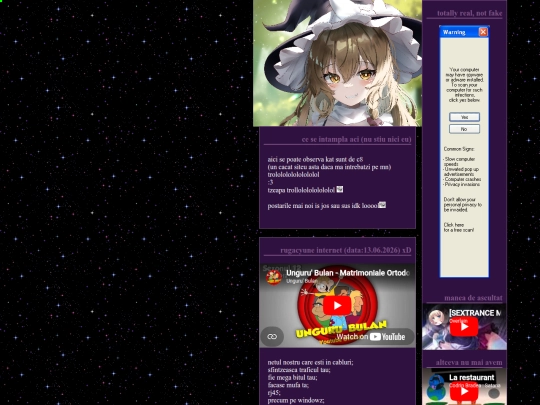Select text 'precum pe windowz;'
The width and height of the screenshot is (540, 405).
click(x=296, y=401)
